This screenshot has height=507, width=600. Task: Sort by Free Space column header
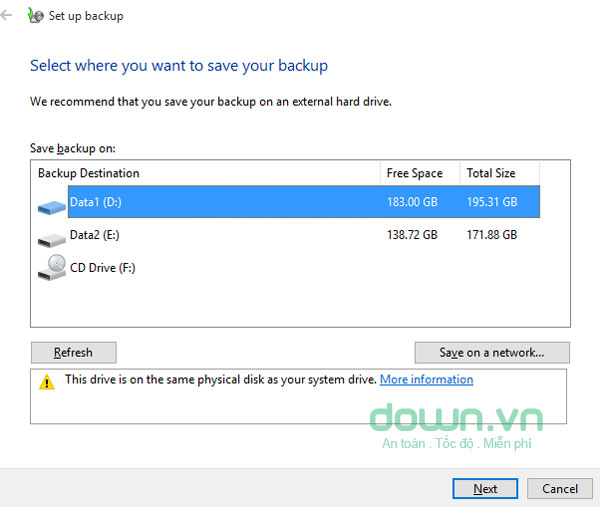point(420,173)
